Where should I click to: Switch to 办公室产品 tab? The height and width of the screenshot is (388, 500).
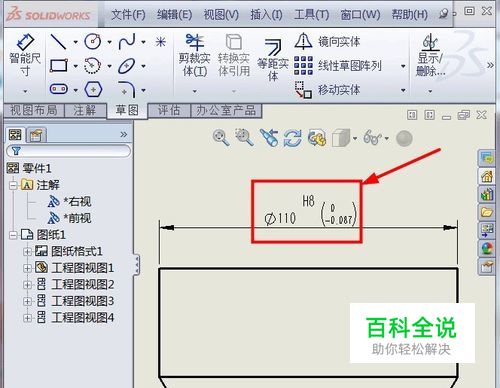(226, 110)
